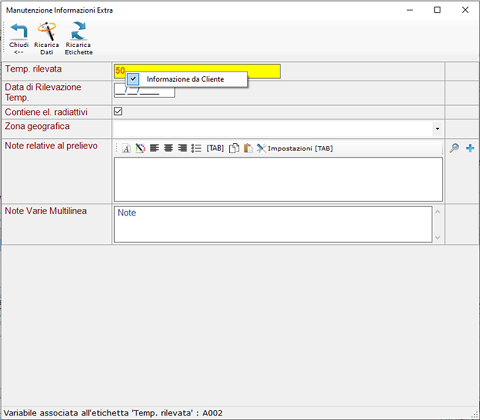480x420 pixels.
Task: Click the text color icon in notes toolbar
Action: tap(140, 148)
